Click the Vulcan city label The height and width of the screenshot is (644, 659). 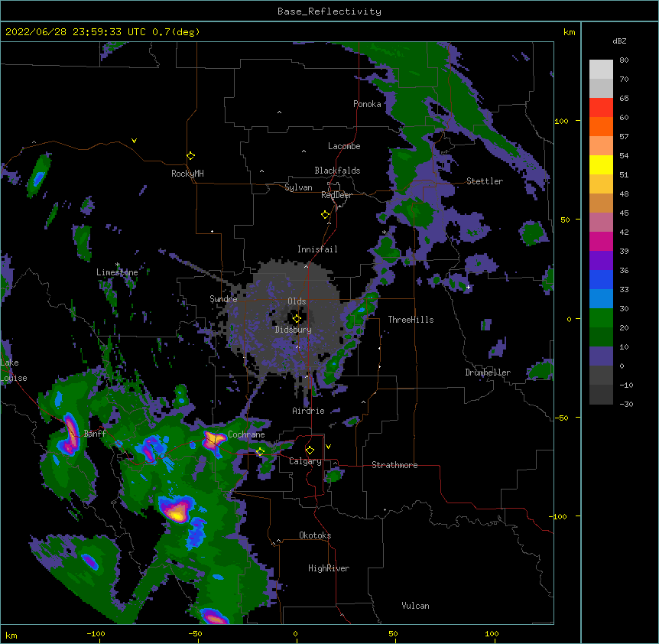coord(415,606)
